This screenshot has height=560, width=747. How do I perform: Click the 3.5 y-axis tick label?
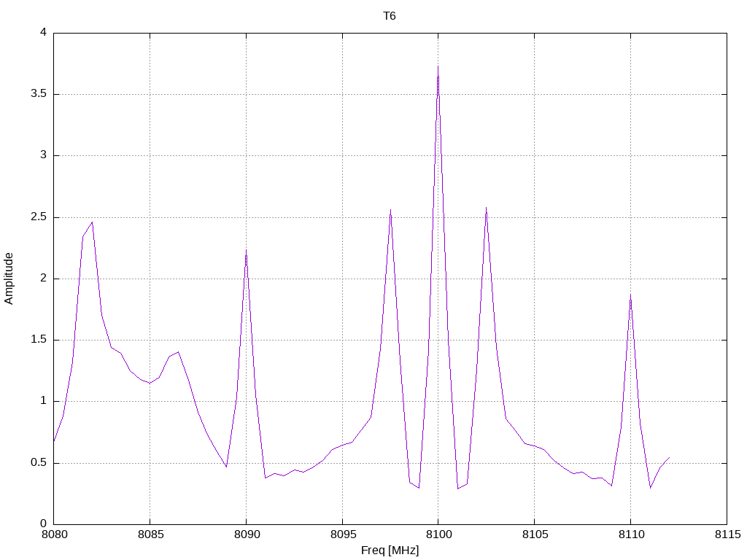coord(39,94)
